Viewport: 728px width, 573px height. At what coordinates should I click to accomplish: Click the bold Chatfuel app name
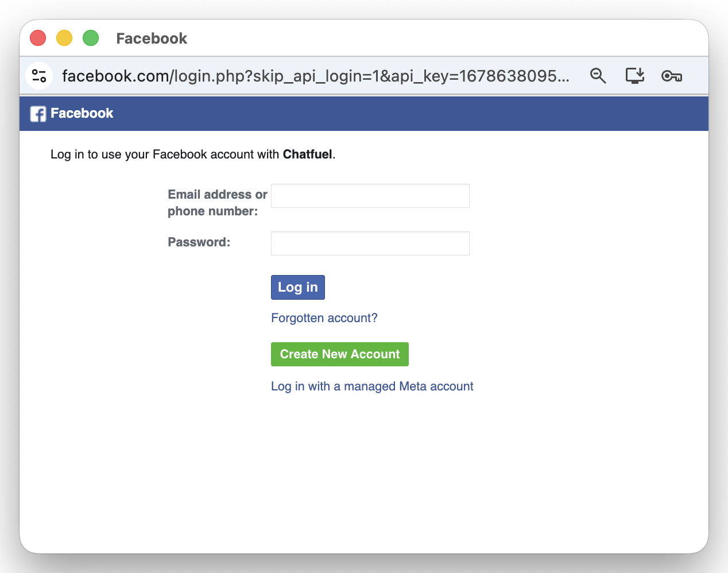(307, 154)
